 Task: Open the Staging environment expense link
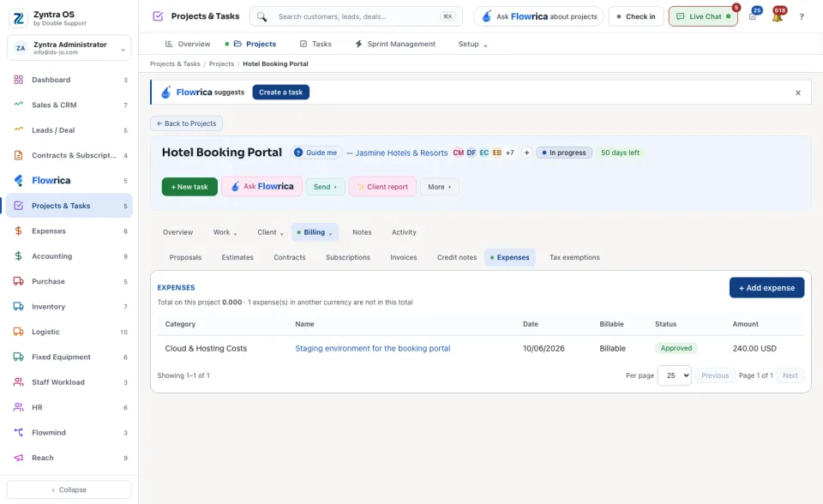pos(373,348)
